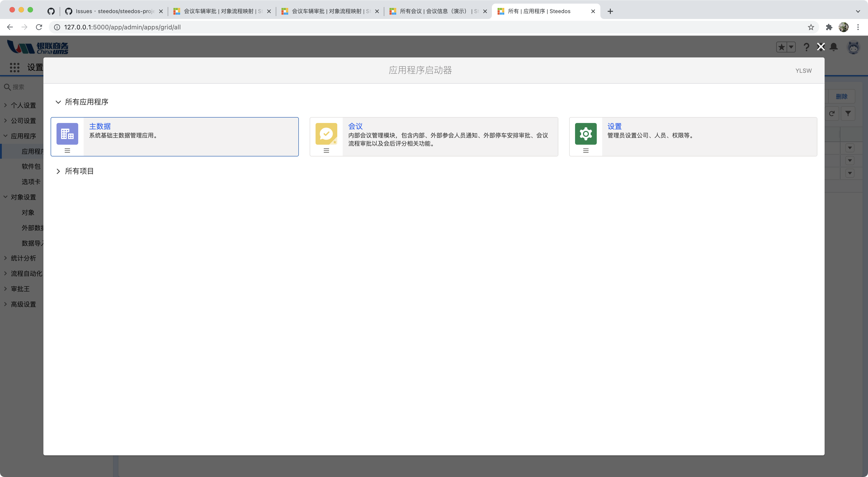The image size is (868, 477).
Task: Open the 设置 link
Action: pos(614,126)
